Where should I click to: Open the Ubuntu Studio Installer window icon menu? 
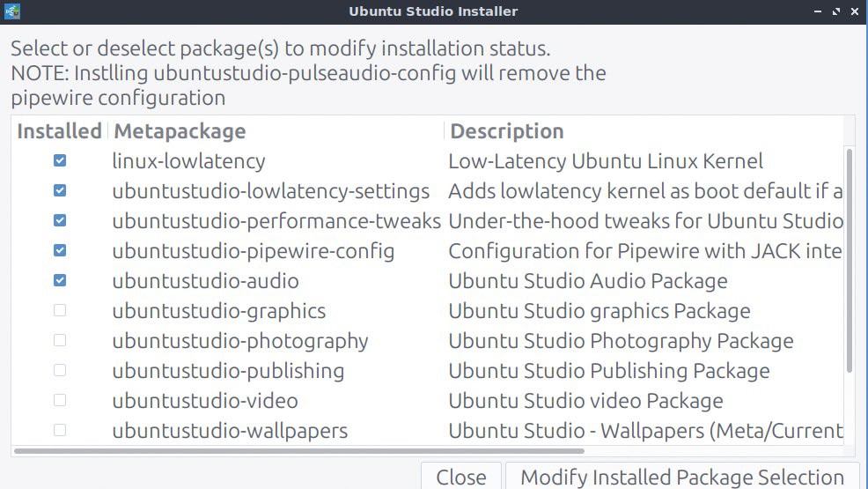(12, 11)
